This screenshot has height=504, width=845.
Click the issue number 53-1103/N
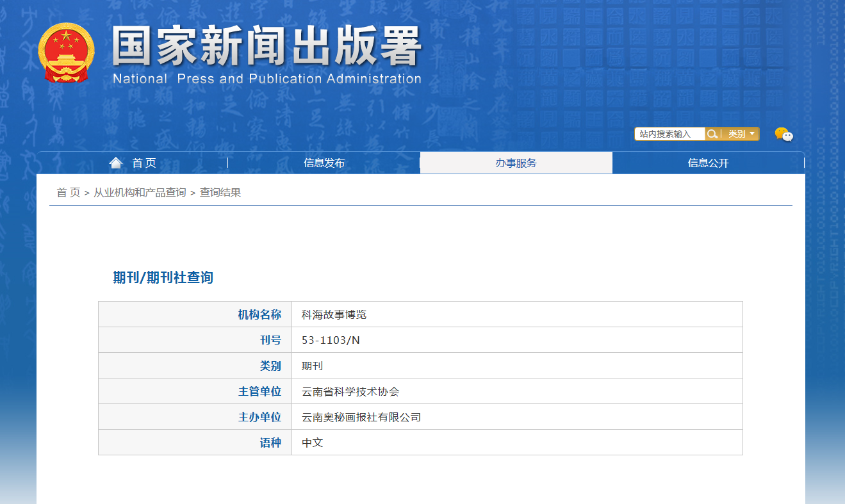[331, 339]
